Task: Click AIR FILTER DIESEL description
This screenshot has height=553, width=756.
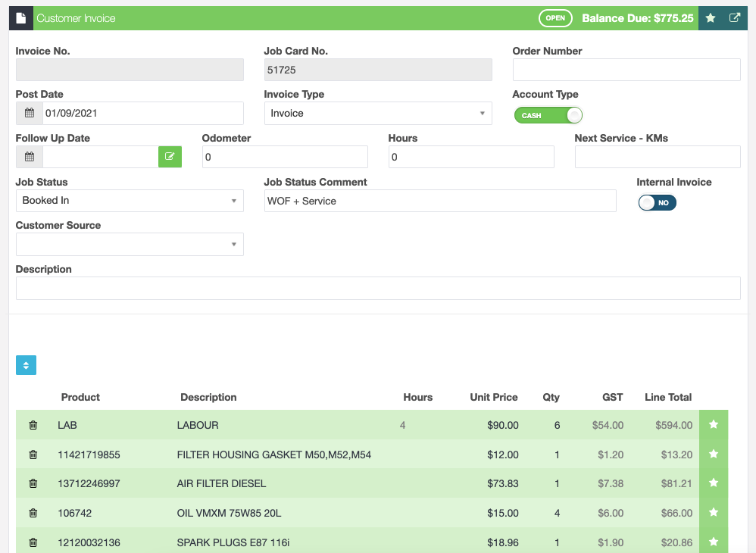Action: tap(221, 483)
